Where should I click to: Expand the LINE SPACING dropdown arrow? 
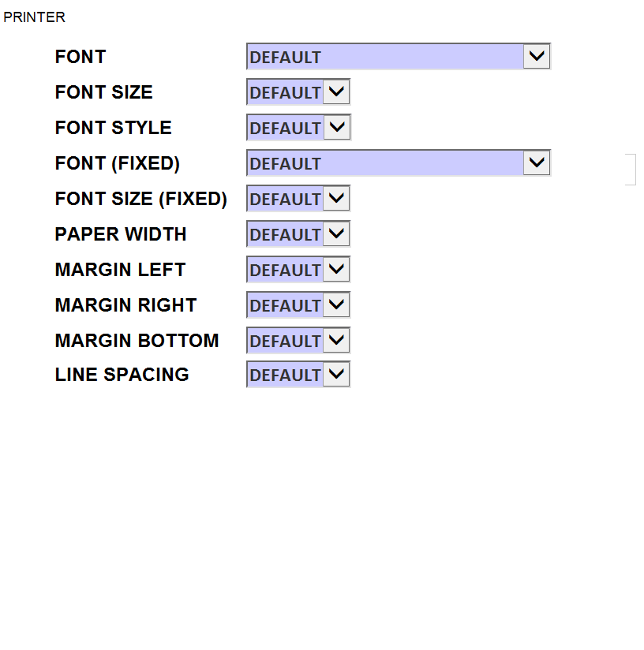click(x=336, y=375)
